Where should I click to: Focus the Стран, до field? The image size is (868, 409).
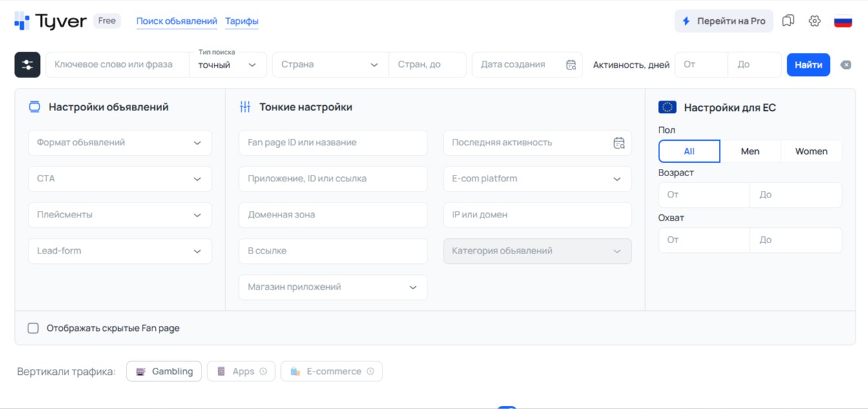[x=427, y=65]
